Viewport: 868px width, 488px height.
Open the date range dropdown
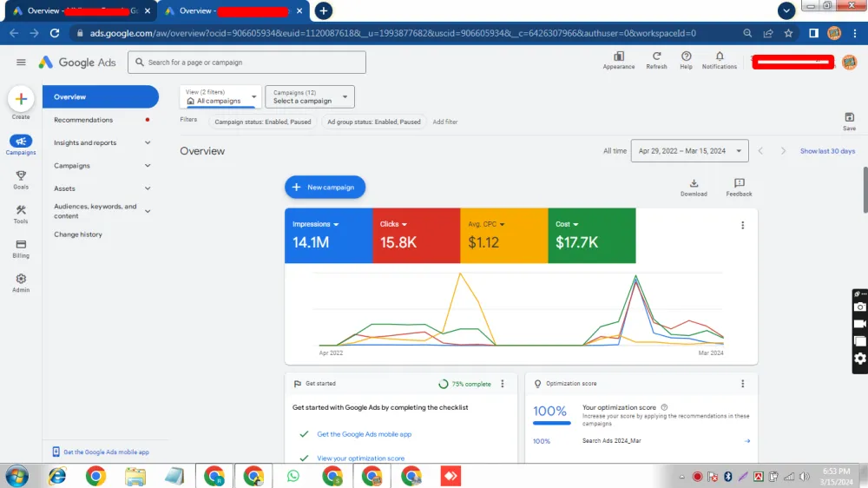point(689,151)
